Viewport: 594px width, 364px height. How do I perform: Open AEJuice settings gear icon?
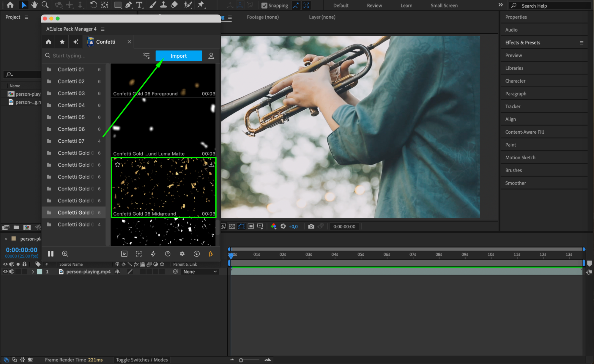pos(182,254)
